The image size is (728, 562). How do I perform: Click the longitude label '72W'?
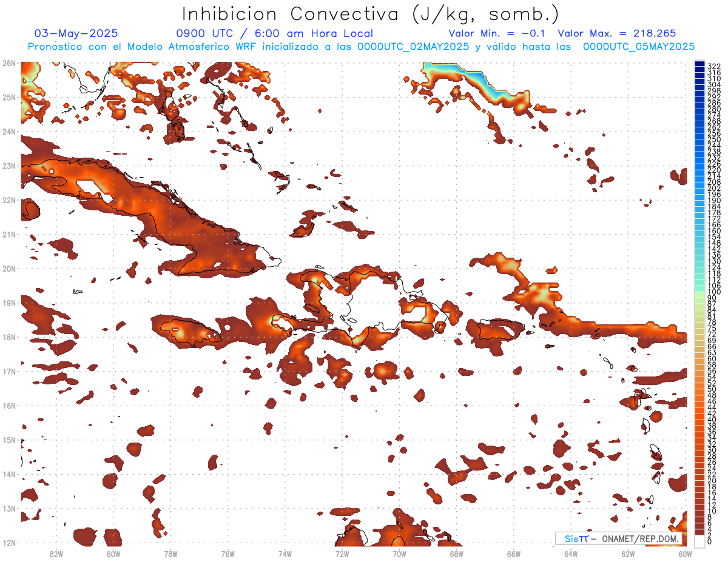[x=342, y=553]
